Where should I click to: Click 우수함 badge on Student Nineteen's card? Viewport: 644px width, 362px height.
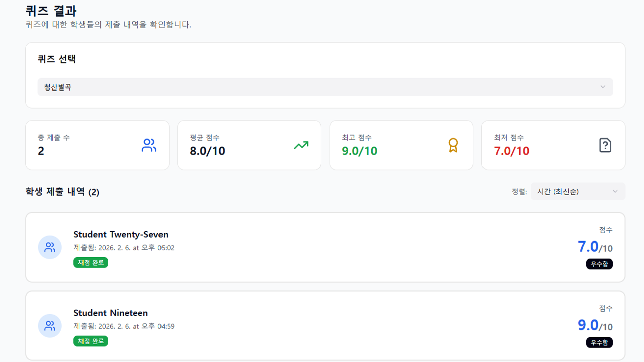point(599,343)
